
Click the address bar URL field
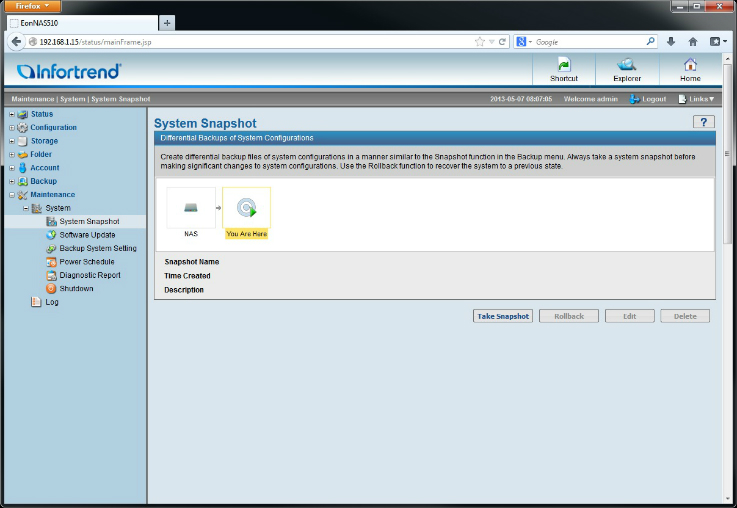point(254,42)
